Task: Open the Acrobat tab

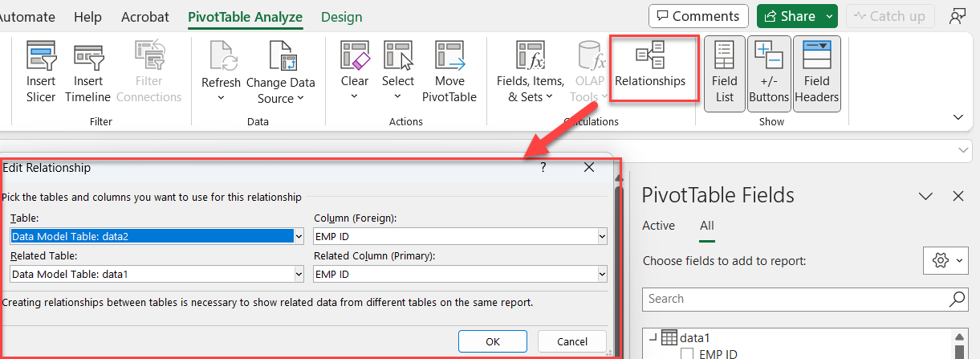Action: click(x=145, y=17)
